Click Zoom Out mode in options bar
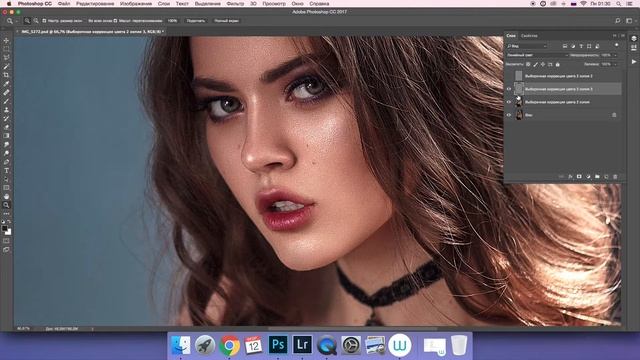This screenshot has height=360, width=640. tap(36, 21)
